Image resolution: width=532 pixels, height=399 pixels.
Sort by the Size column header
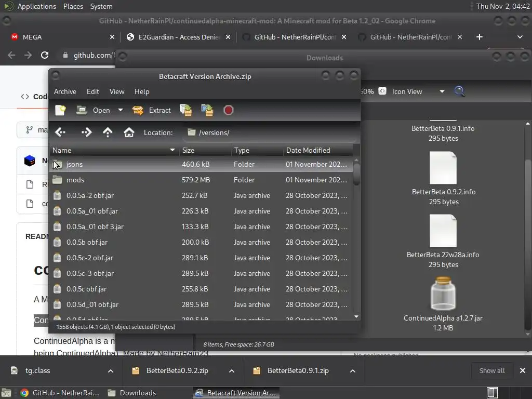[206, 150]
